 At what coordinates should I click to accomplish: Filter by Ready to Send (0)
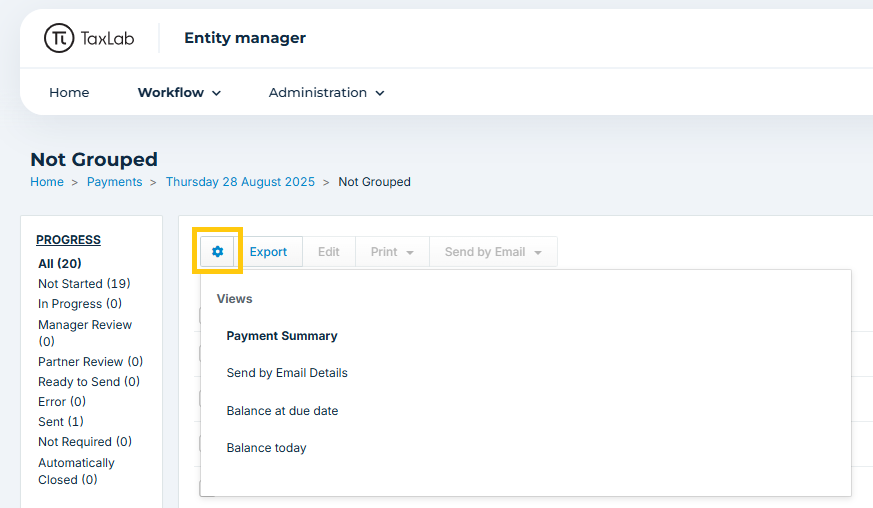[x=89, y=382]
